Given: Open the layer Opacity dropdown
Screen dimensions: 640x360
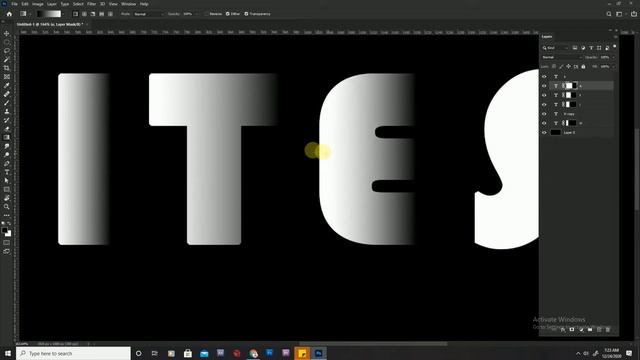Looking at the screenshot, I should coord(613,57).
